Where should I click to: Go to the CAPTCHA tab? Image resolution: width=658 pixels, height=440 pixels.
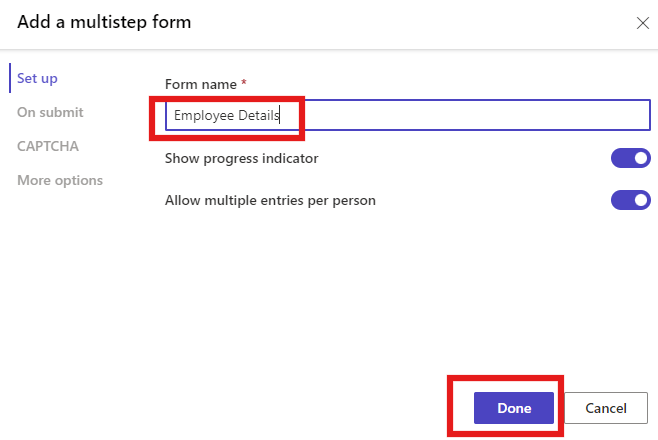pos(48,146)
